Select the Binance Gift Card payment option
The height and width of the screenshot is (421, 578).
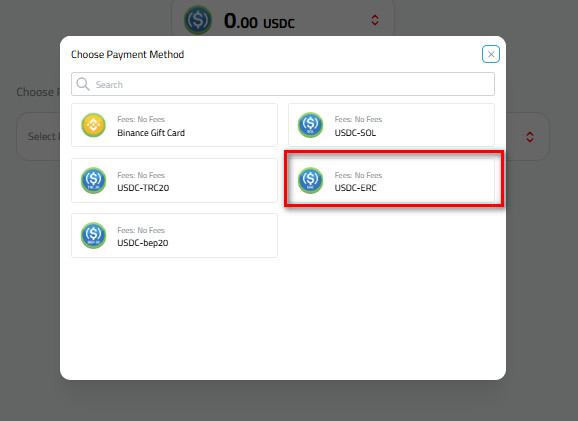(174, 125)
